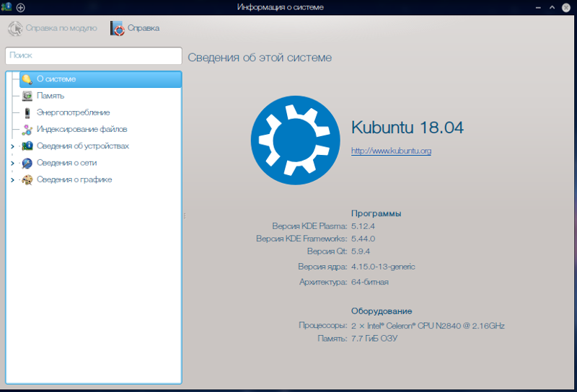Select the Сведения о графике entry

74,179
